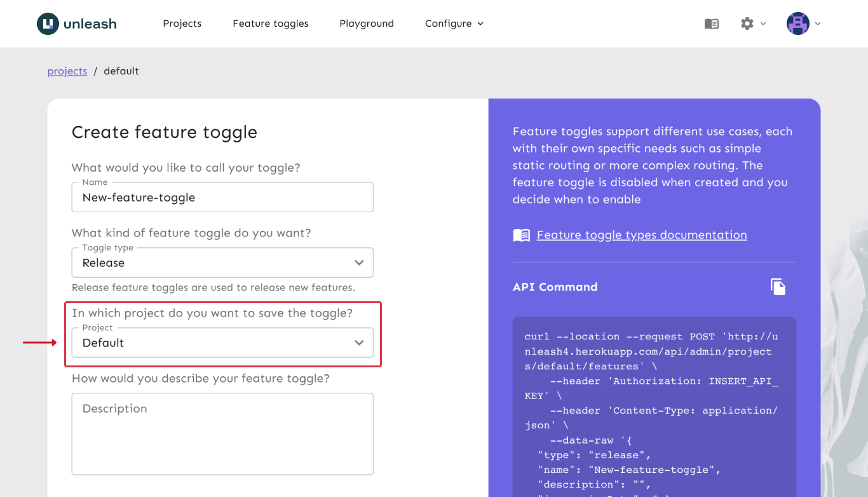Open the Toggle type dropdown showing Release
Image resolution: width=868 pixels, height=497 pixels.
[x=222, y=262]
